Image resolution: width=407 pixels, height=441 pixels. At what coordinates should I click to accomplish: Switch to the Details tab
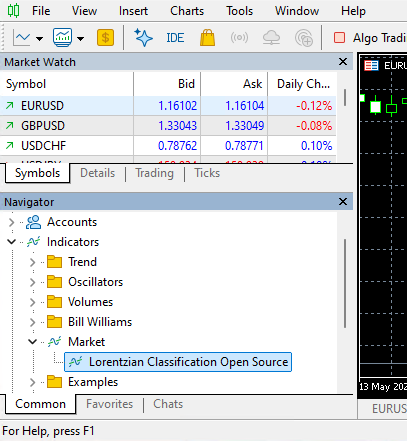pyautogui.click(x=97, y=173)
